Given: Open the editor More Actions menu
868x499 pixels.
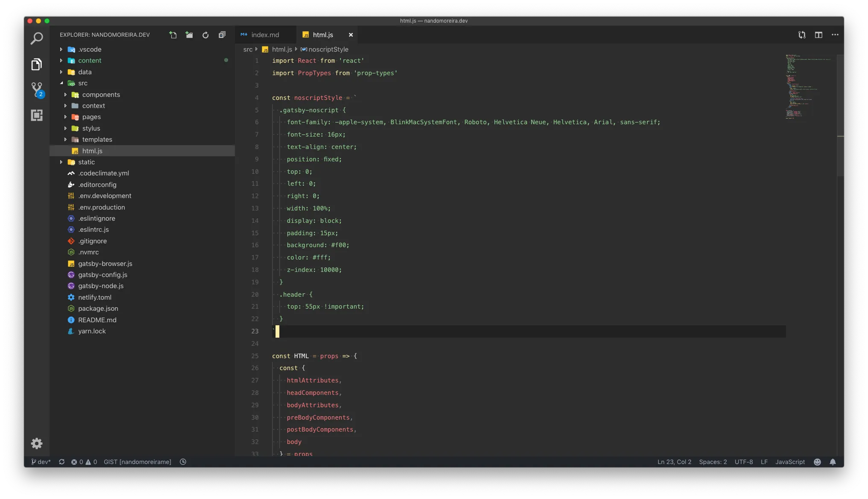Looking at the screenshot, I should click(835, 35).
